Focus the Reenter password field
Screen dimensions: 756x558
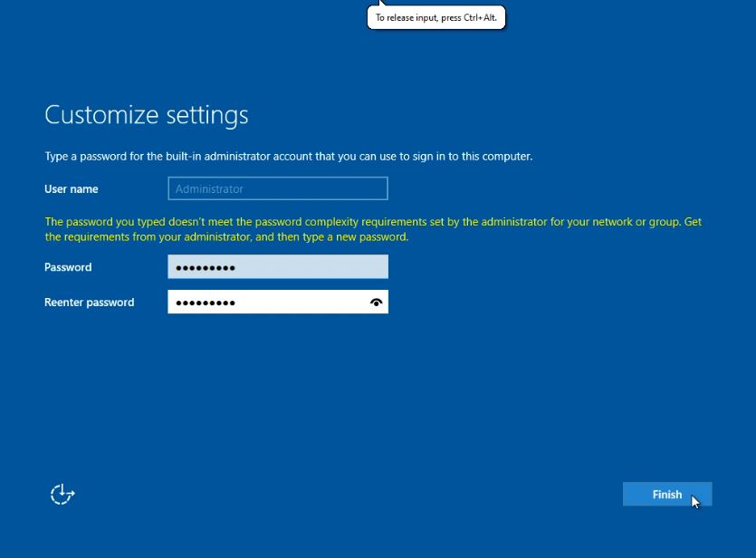click(278, 302)
